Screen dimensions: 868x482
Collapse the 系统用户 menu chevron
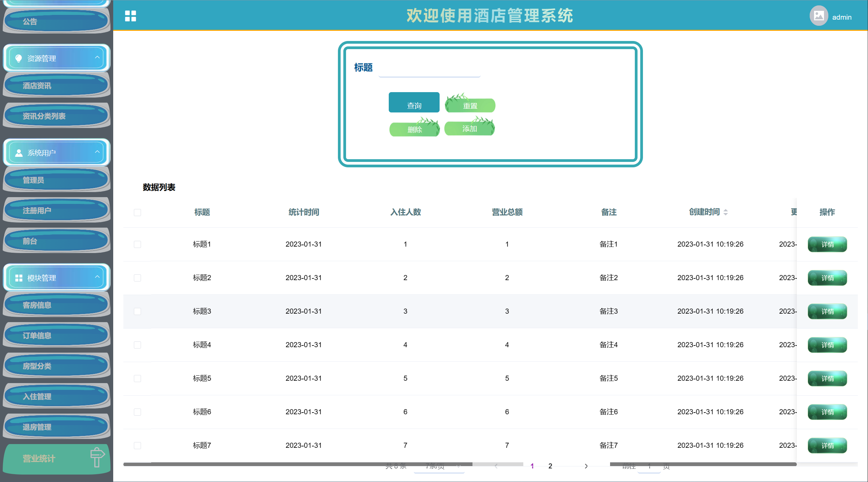tap(97, 152)
